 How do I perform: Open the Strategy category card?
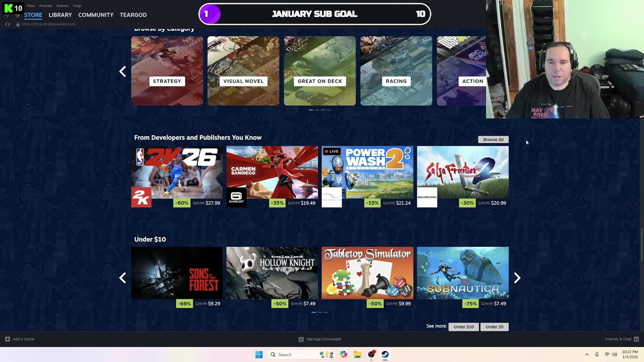[x=167, y=71]
